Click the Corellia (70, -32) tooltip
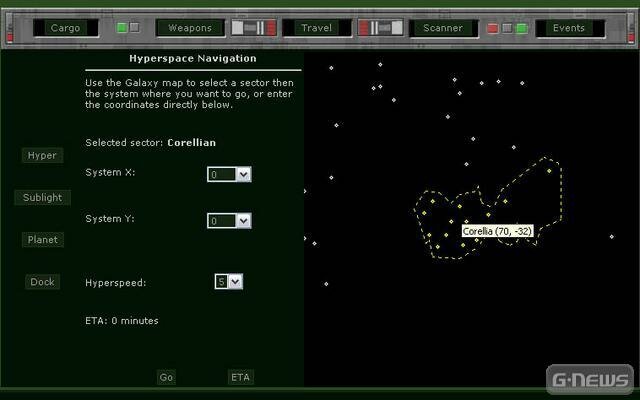Screen dimensions: 640x400 point(498,231)
